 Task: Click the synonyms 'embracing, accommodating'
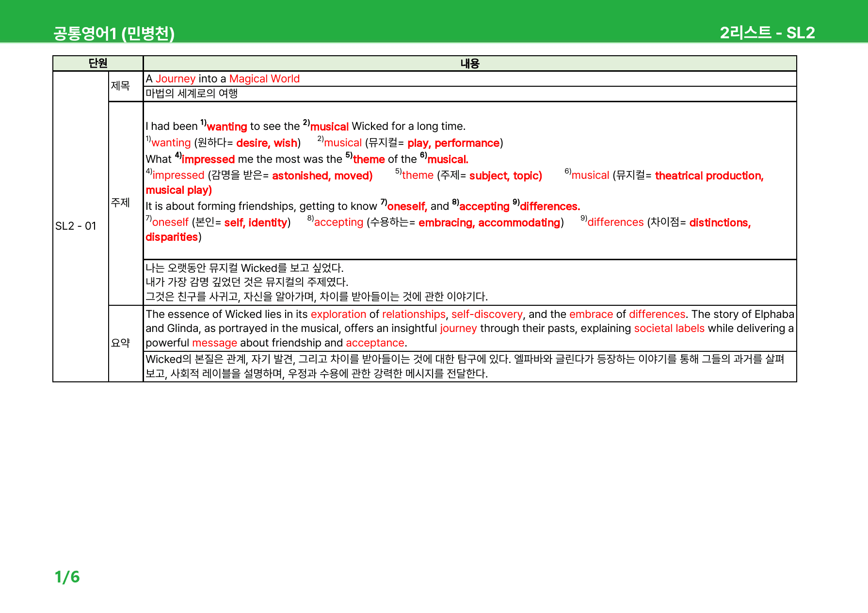tap(489, 222)
